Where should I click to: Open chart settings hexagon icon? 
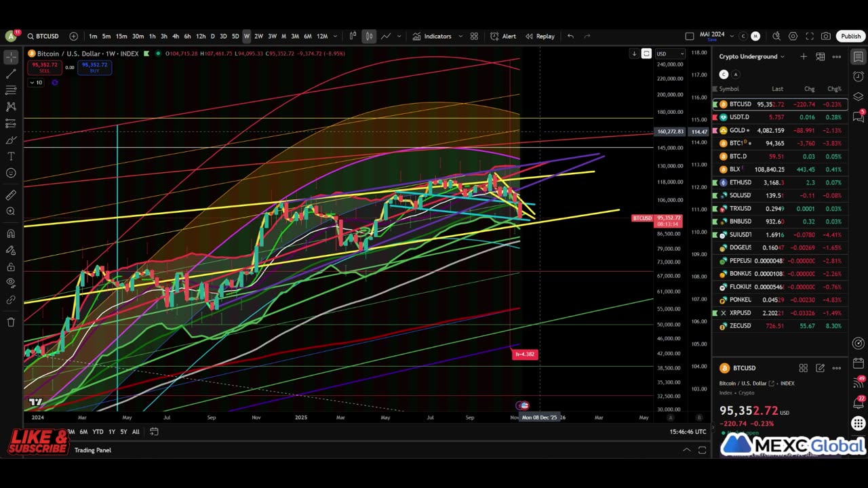(x=793, y=36)
